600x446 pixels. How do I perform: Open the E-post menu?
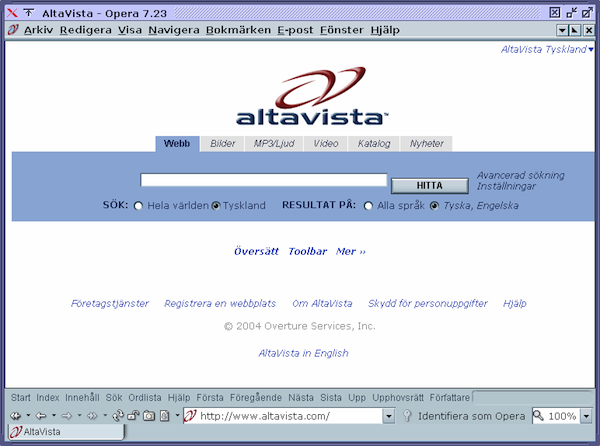click(295, 30)
